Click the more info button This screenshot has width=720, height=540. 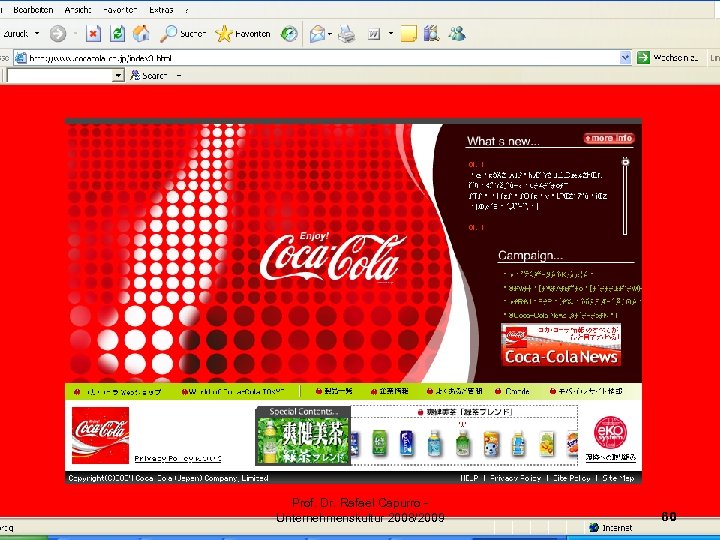coord(609,138)
